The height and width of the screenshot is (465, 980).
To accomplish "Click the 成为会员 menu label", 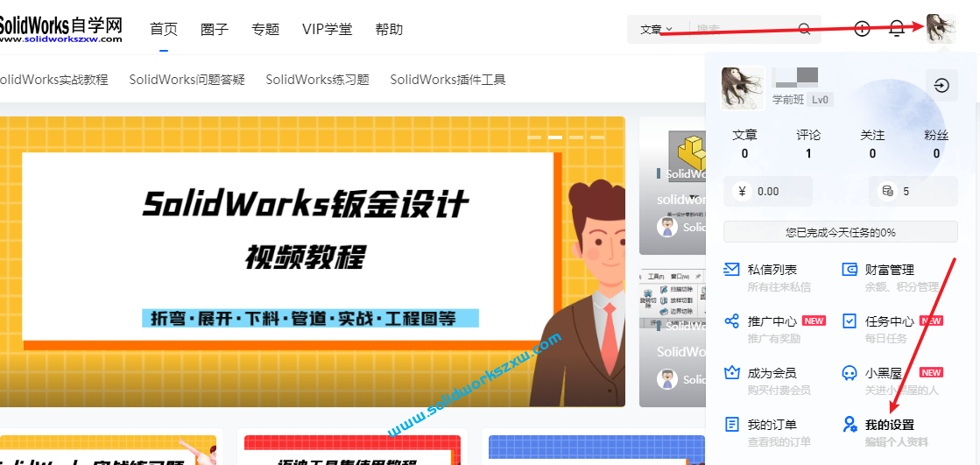I will click(x=772, y=373).
